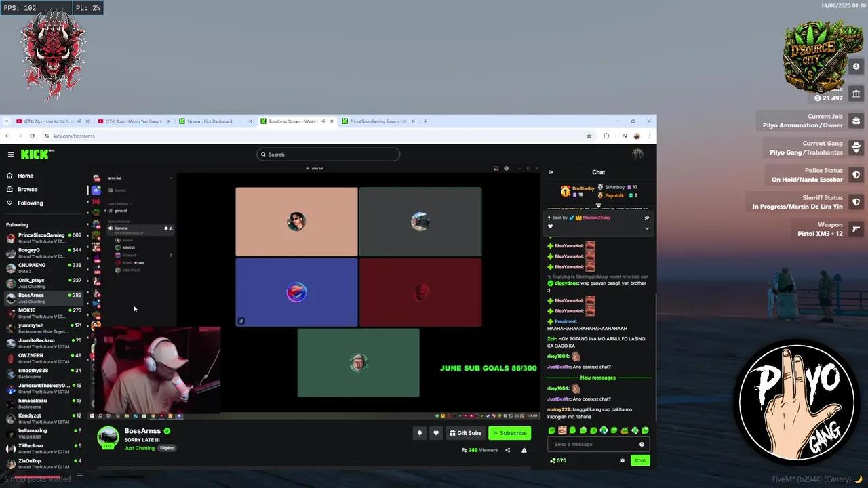868x488 pixels.
Task: Switch to PrinceSisonGaming Stream browser tab
Action: tap(378, 121)
